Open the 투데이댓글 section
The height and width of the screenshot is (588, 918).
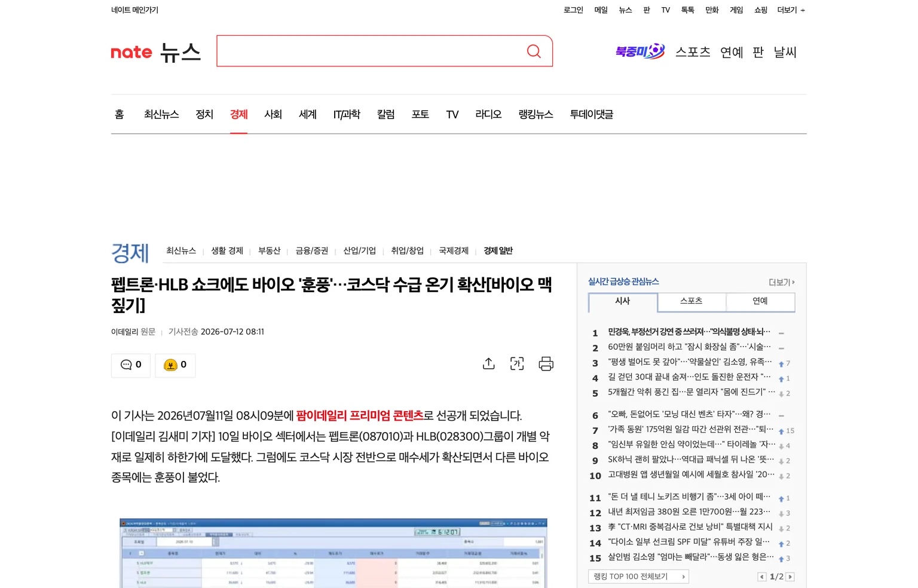click(592, 114)
